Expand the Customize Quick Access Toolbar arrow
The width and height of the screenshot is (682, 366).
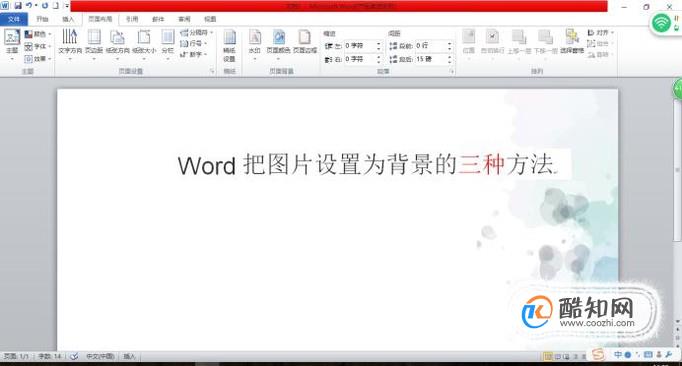(67, 6)
